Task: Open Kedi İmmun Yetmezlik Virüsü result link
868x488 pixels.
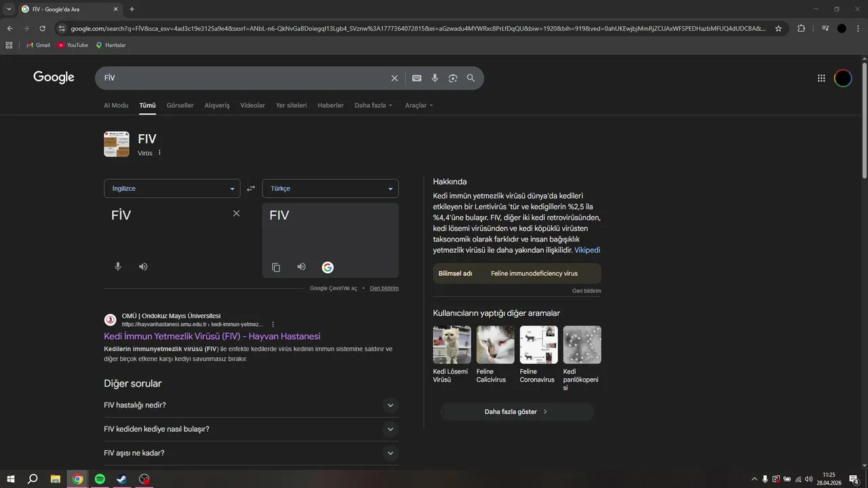Action: coord(212,336)
